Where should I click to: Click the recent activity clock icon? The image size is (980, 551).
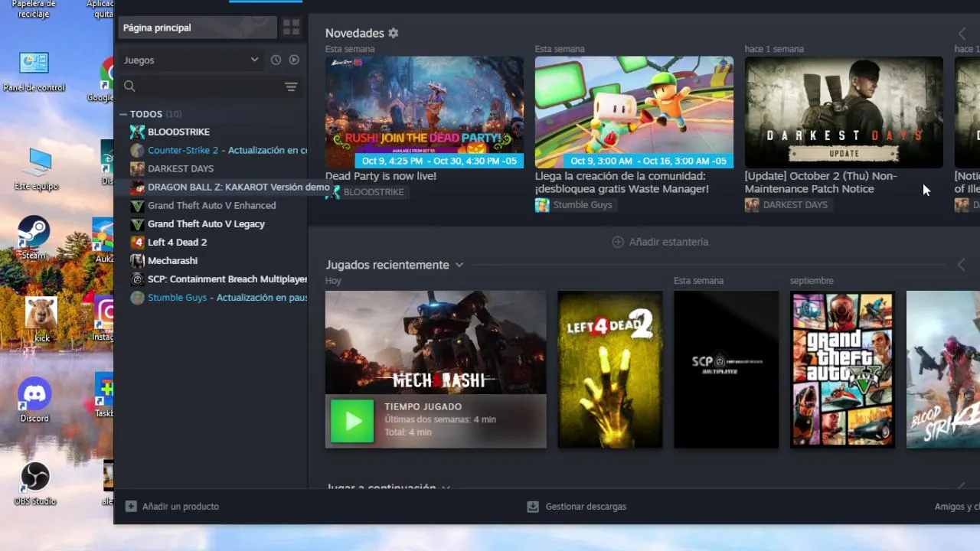click(276, 60)
